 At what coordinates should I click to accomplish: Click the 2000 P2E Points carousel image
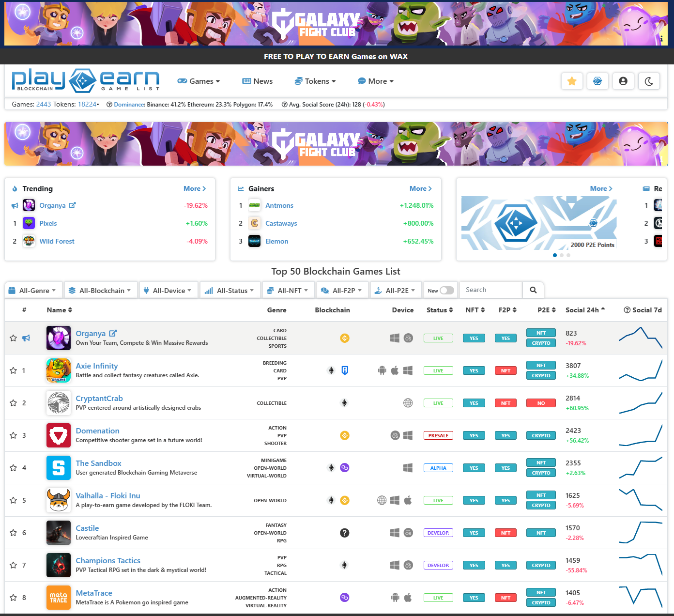point(539,223)
